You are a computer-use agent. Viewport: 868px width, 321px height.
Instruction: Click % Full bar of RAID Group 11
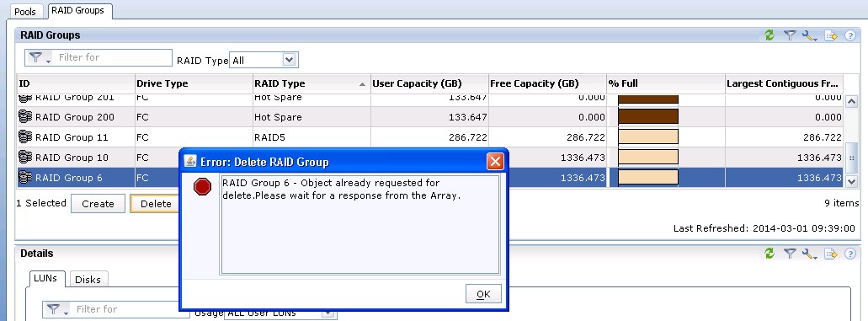[647, 137]
